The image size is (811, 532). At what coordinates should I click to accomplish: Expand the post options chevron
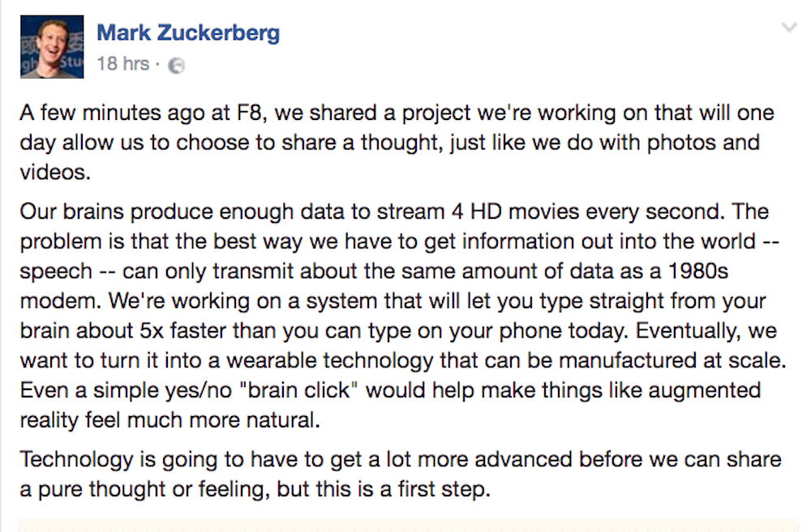pos(788,28)
